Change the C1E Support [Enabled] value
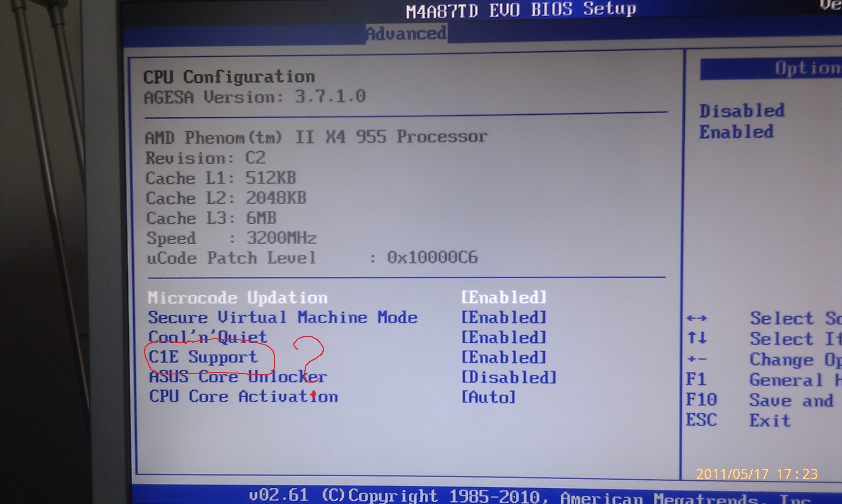This screenshot has height=504, width=842. tap(504, 357)
